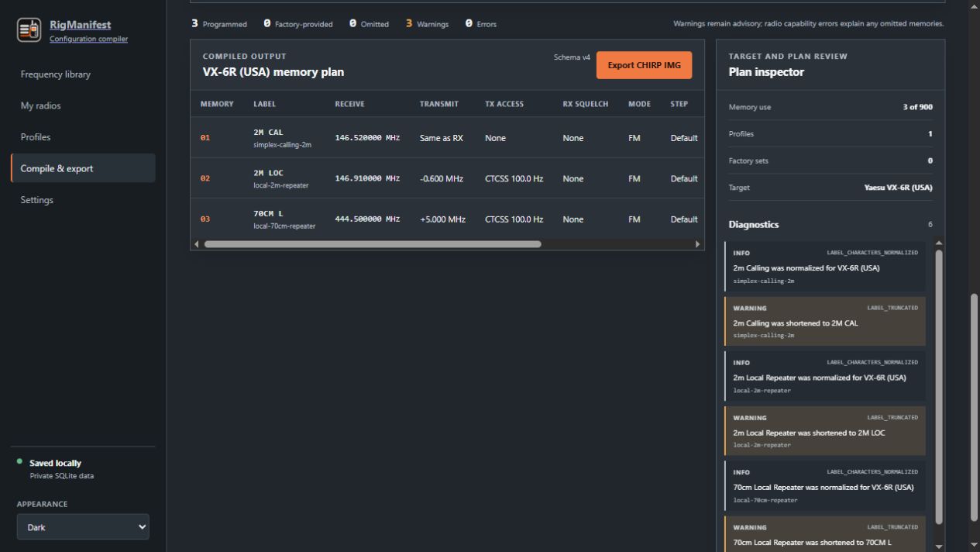This screenshot has width=980, height=552.
Task: Open the Appearance theme dropdown
Action: click(x=83, y=527)
